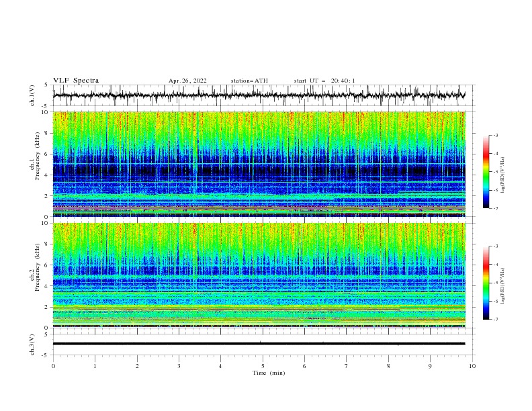Click the "-7" tick on ch.2 colorbar
The width and height of the screenshot is (532, 411).
pos(495,320)
